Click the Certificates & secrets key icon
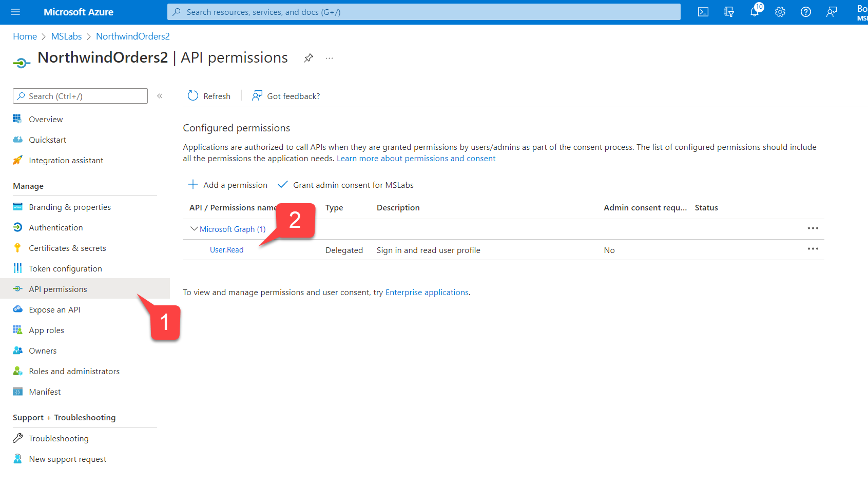Image resolution: width=868 pixels, height=487 pixels. pyautogui.click(x=17, y=248)
